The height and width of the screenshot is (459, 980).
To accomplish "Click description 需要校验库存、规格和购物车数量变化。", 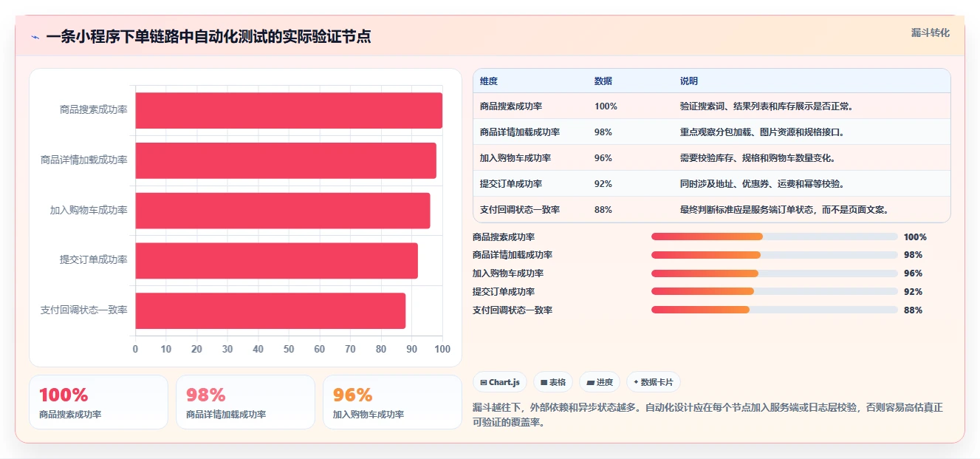I will (x=758, y=158).
